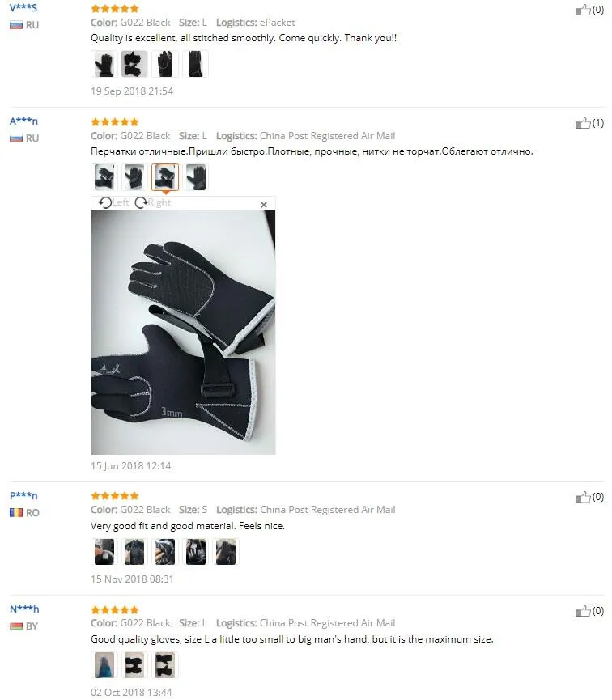Click thumbs-up icon on V***s review

pyautogui.click(x=583, y=10)
